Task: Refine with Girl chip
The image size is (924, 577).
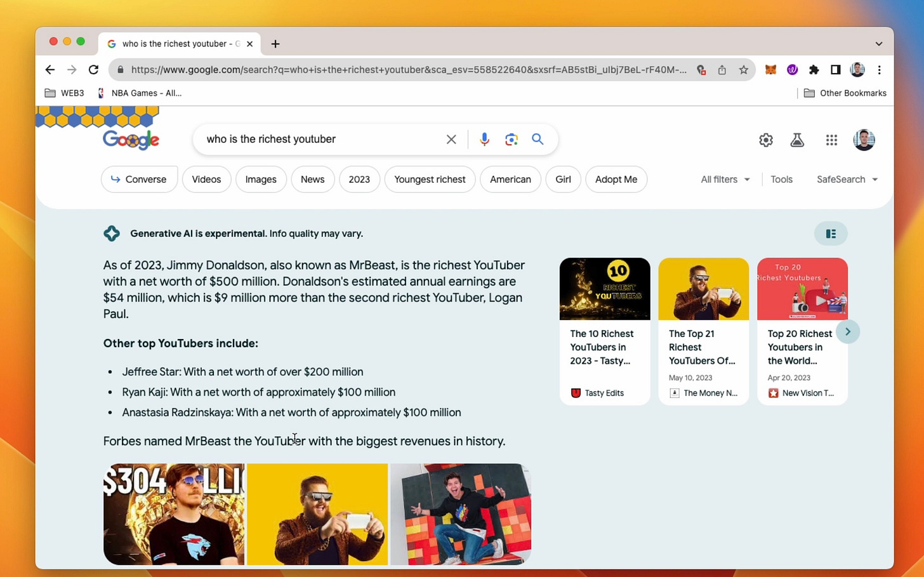Action: (x=563, y=179)
